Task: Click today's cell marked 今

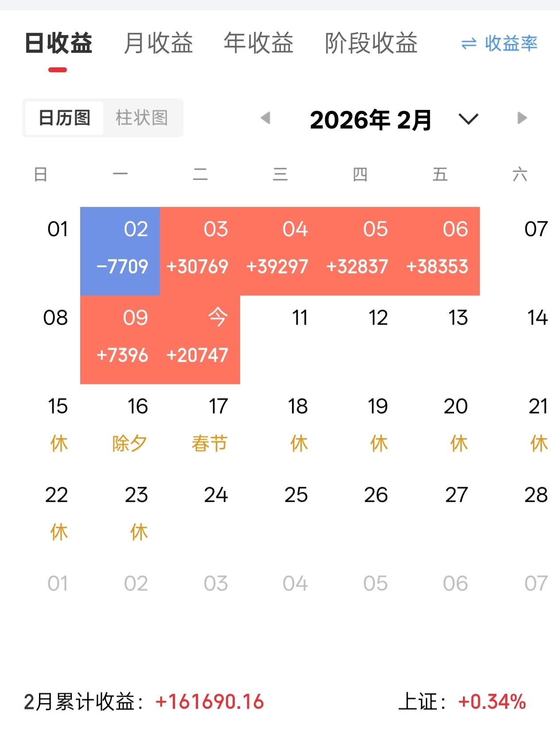Action: click(x=200, y=340)
